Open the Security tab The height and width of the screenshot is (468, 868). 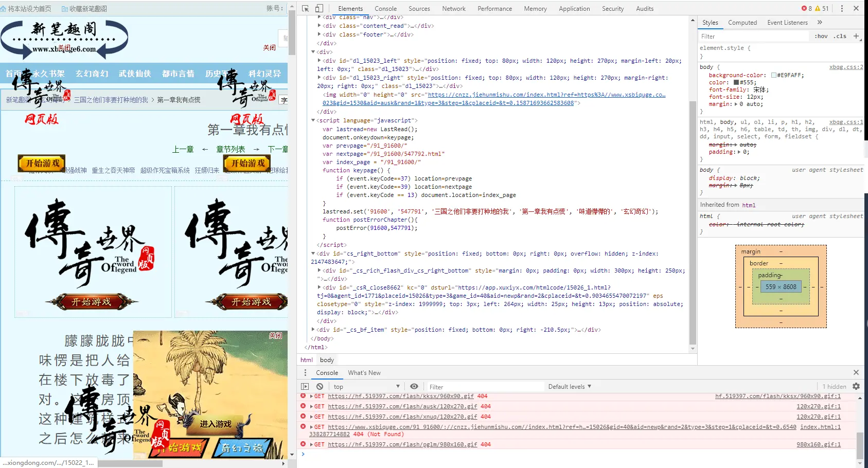(x=613, y=8)
